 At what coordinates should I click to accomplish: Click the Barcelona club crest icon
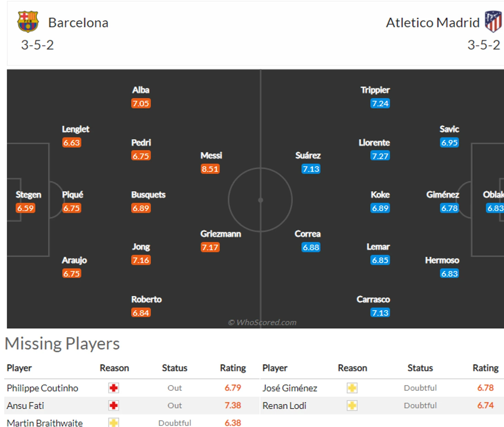click(x=28, y=21)
